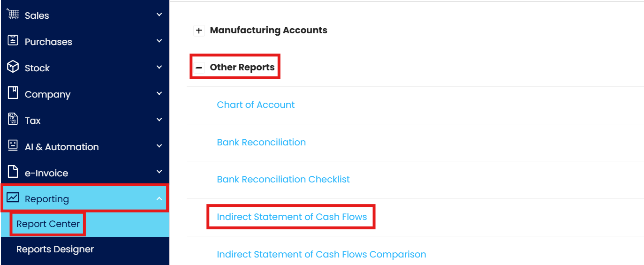This screenshot has width=644, height=265.
Task: Click the Stock box icon
Action: 13,67
